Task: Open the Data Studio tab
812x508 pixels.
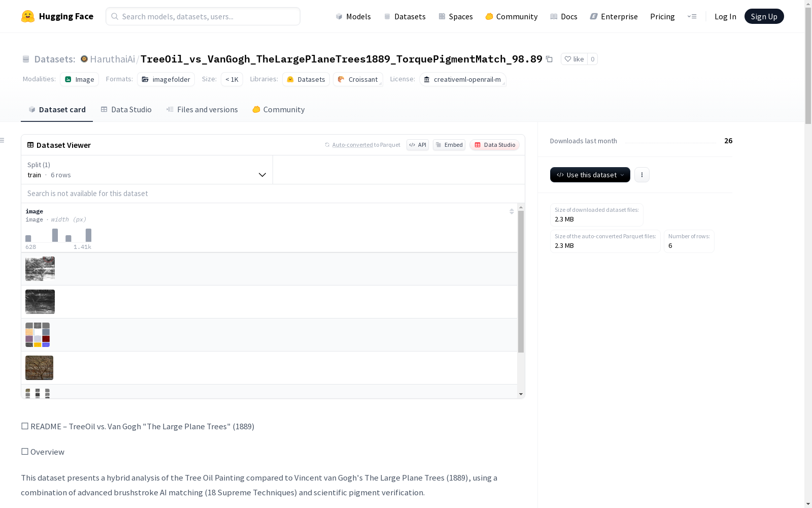Action: coord(126,110)
